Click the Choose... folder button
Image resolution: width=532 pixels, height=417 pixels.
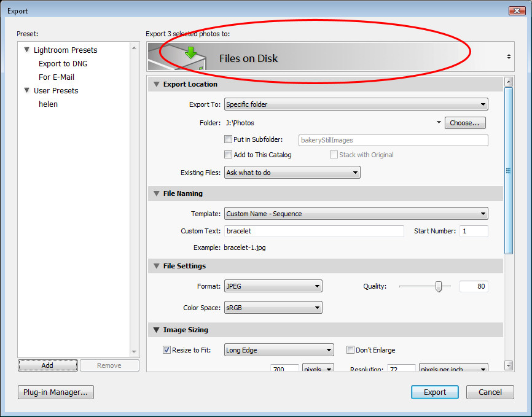point(465,123)
